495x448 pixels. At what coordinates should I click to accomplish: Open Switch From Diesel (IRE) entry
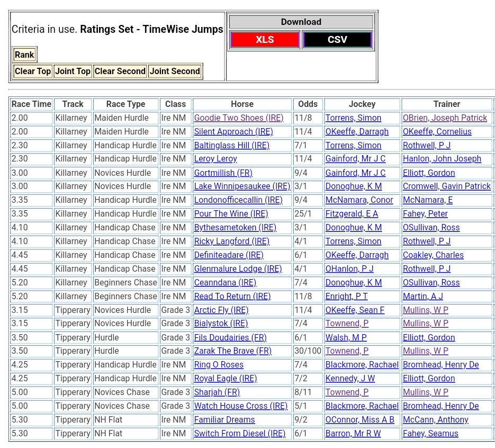(239, 434)
